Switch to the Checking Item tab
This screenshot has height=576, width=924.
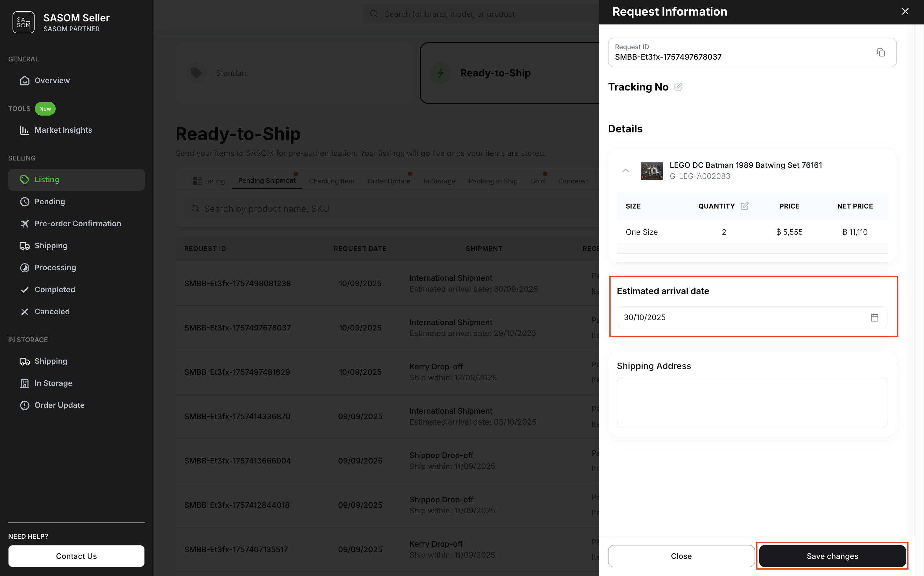pyautogui.click(x=331, y=181)
